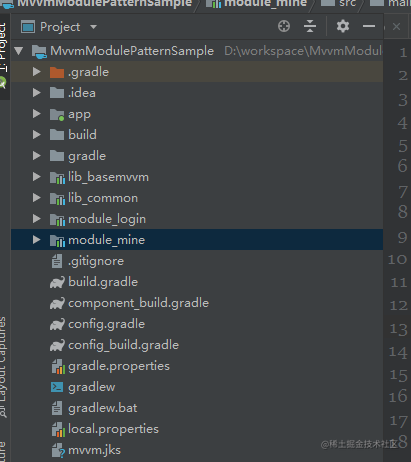Click the config.gradle elephant icon
The width and height of the screenshot is (411, 462).
click(x=57, y=324)
